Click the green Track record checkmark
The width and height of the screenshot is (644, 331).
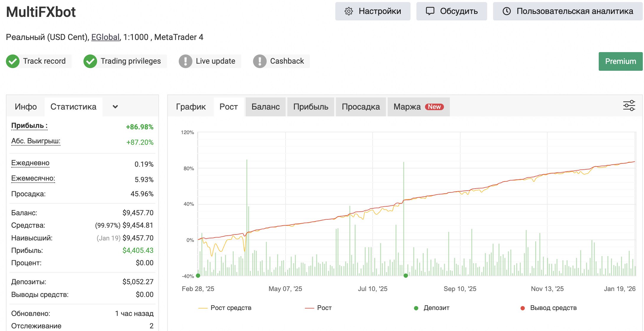(x=13, y=61)
